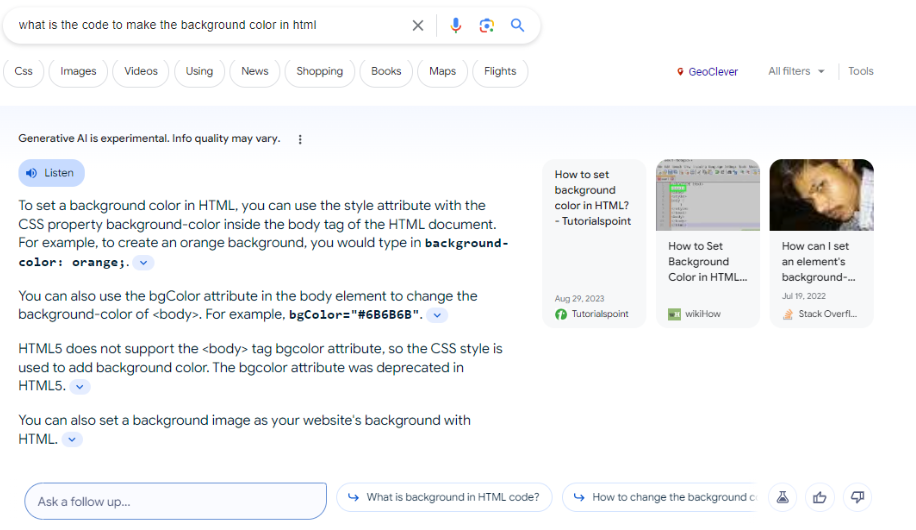
Task: Open the All filters dropdown
Action: tap(796, 71)
